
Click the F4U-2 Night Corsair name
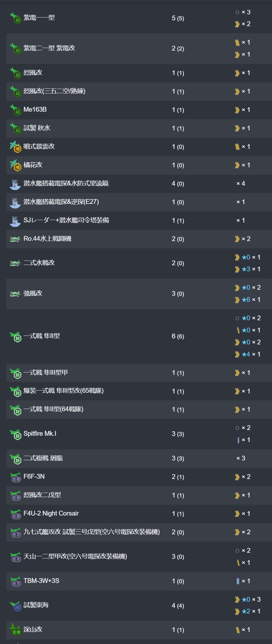(51, 514)
